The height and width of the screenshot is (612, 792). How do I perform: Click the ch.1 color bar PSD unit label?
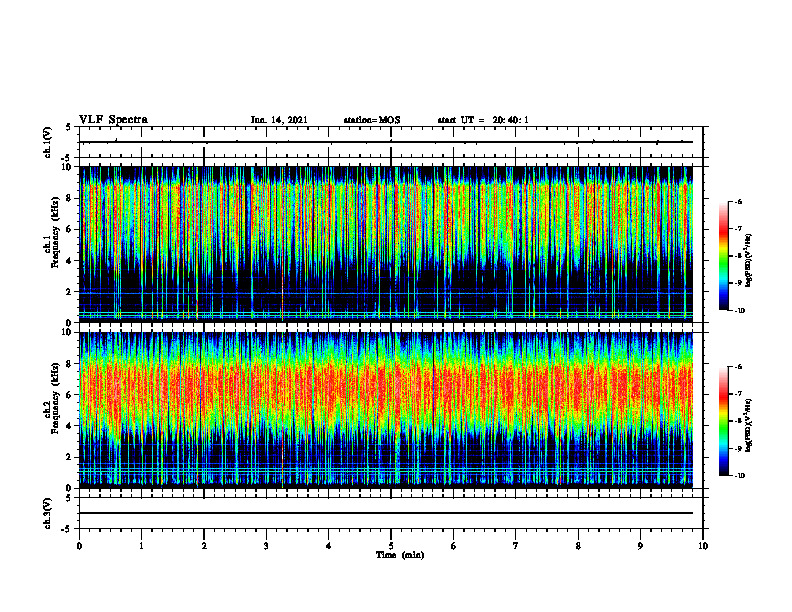tap(749, 260)
